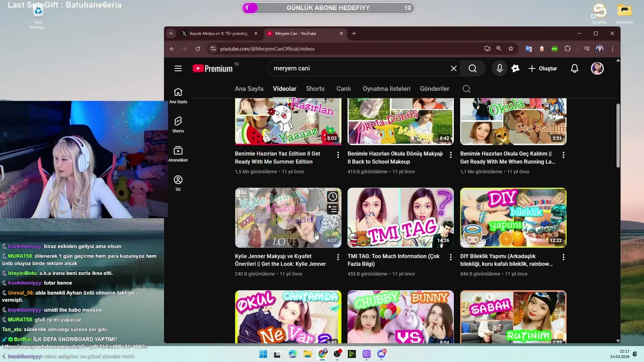Select the Videolar channel tab
Viewport: 644px width, 362px height.
(x=285, y=89)
